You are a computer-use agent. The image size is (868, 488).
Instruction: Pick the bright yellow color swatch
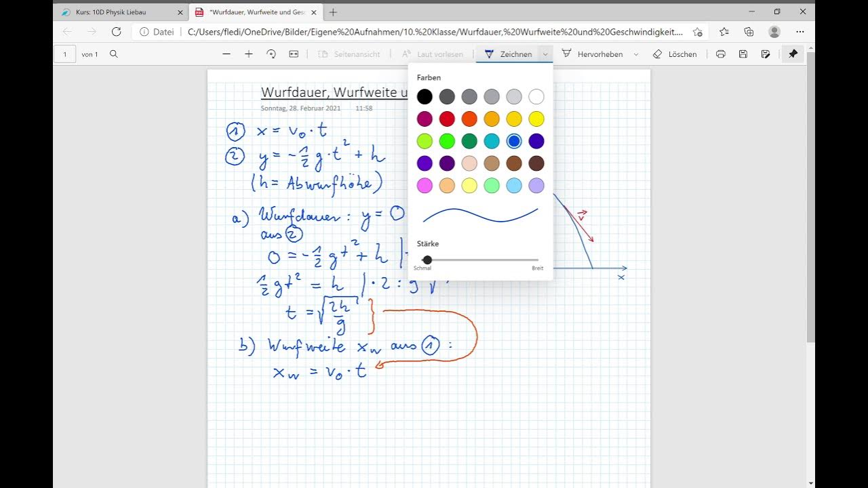coord(536,119)
